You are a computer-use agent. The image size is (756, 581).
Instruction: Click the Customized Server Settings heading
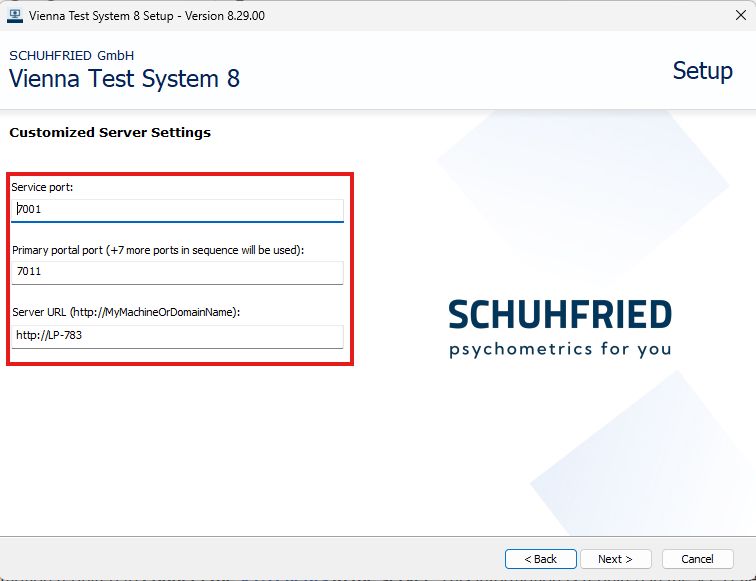click(x=110, y=133)
